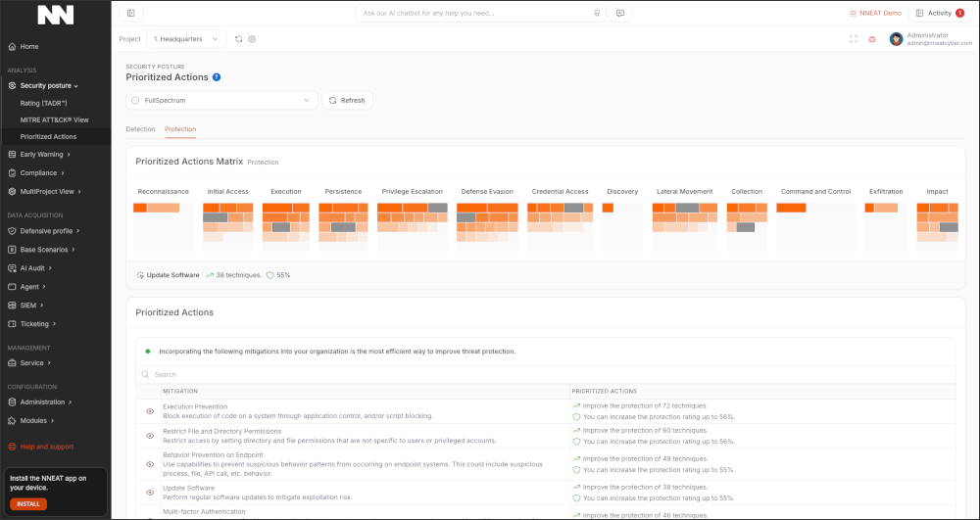Collapse the sidebar with the panel toggle icon
Image resolution: width=980 pixels, height=520 pixels.
pyautogui.click(x=130, y=13)
